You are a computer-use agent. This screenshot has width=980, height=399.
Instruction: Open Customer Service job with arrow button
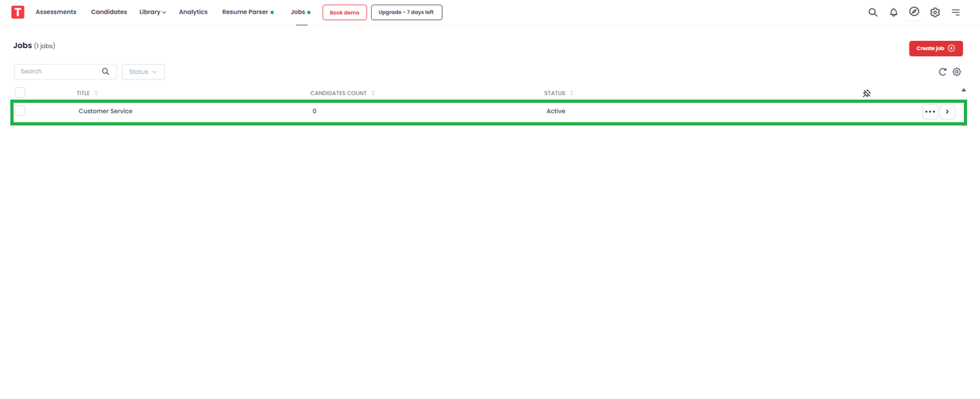click(x=947, y=111)
